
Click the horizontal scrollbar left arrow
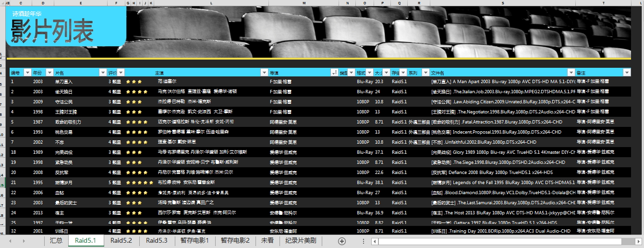point(375,241)
